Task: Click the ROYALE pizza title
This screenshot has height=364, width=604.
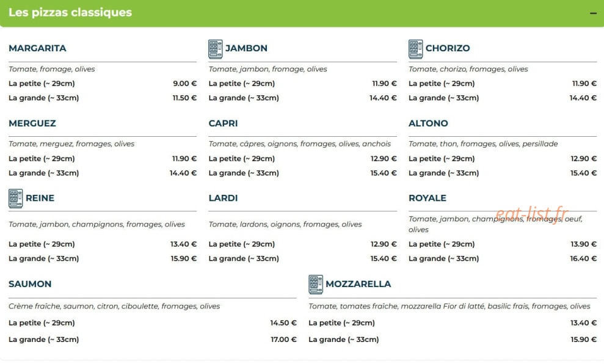Action: (x=427, y=198)
